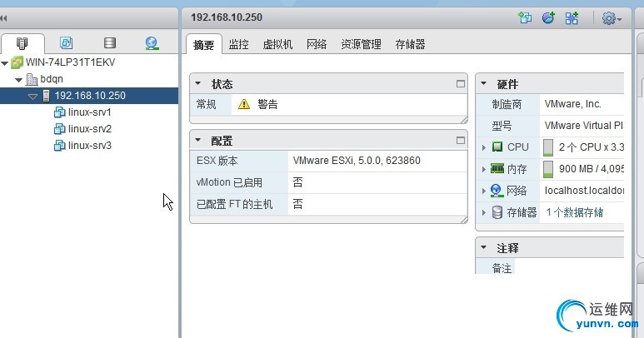Switch to the 监控 tab
Screen dimensions: 644x338
click(238, 44)
